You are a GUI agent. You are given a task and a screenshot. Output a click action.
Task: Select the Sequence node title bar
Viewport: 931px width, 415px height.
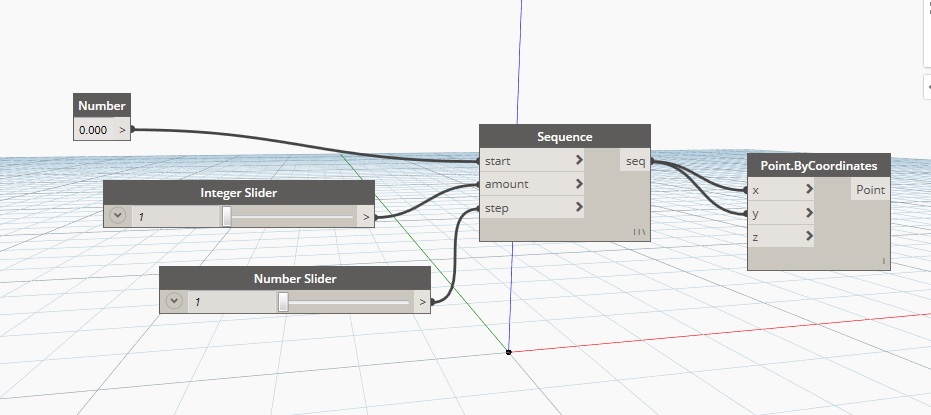[x=564, y=137]
